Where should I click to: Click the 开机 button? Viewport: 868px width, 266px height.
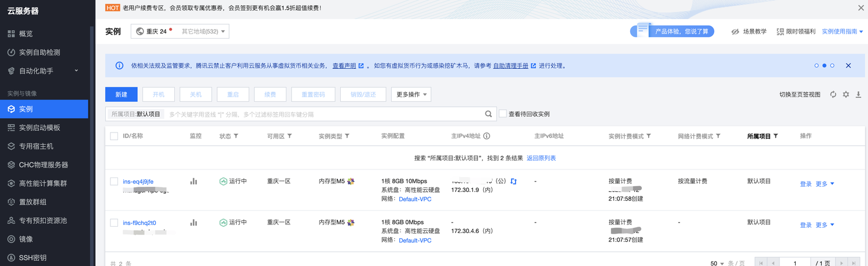click(159, 94)
